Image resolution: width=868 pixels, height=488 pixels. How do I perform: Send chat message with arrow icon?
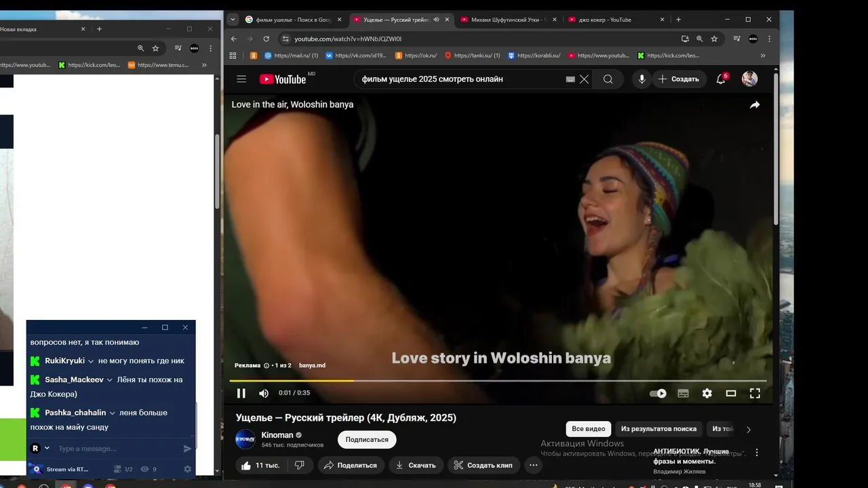(x=188, y=449)
